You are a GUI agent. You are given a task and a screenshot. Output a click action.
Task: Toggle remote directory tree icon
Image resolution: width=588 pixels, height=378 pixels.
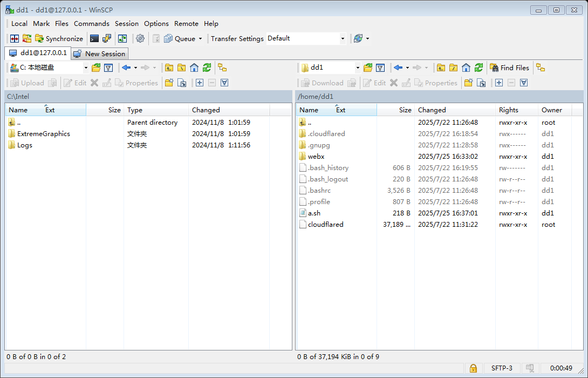click(x=541, y=67)
